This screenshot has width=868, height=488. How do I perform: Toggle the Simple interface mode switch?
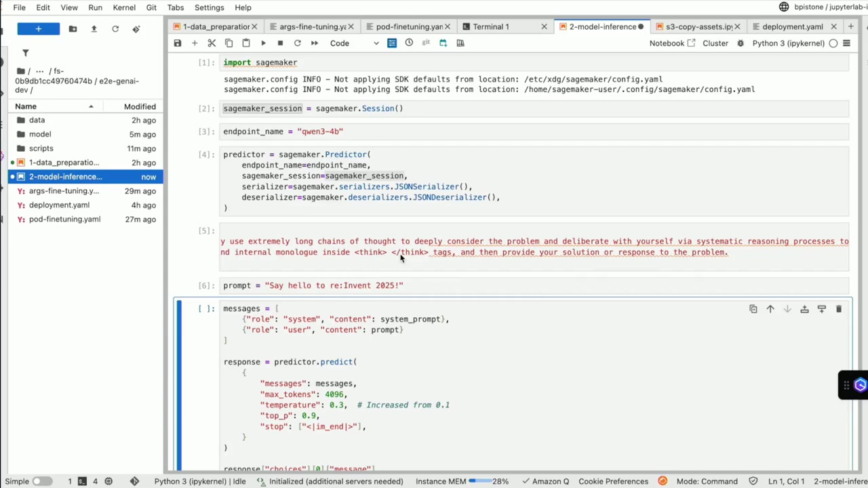tap(42, 481)
